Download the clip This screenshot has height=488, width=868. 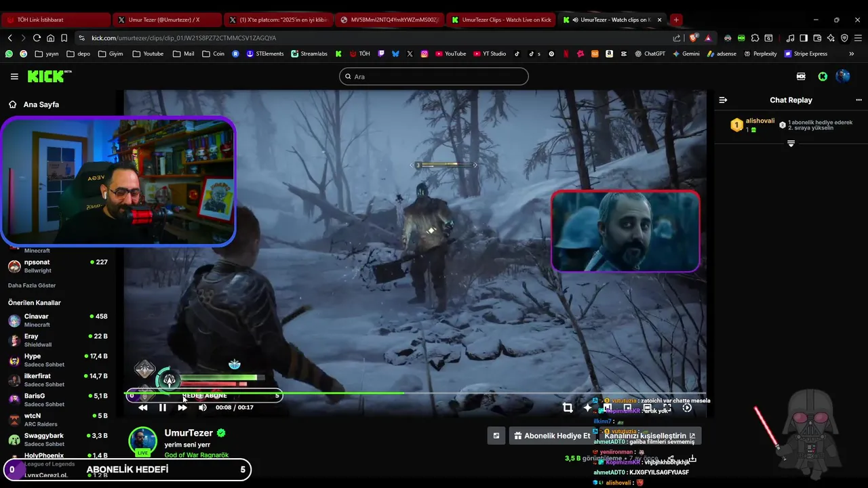692,458
